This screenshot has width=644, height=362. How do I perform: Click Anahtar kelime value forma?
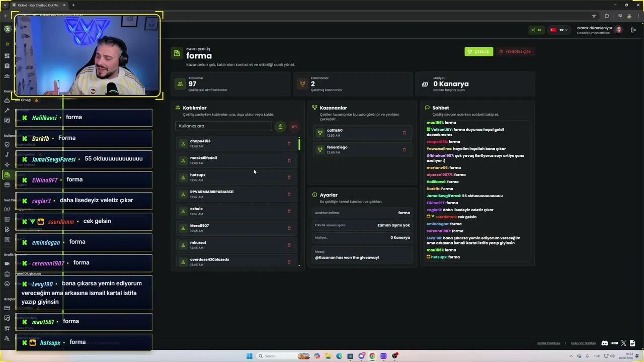click(404, 213)
